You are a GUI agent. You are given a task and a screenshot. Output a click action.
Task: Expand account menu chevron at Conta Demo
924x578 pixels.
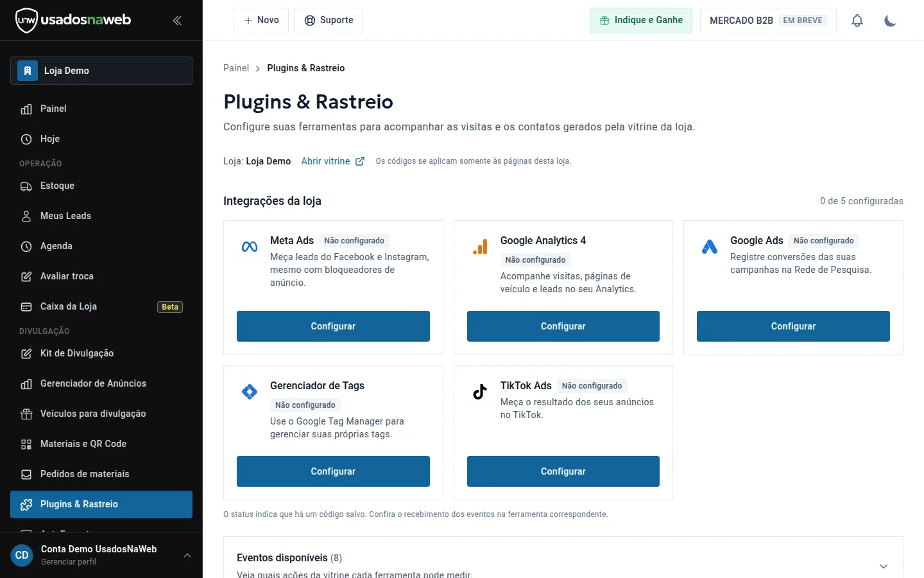pyautogui.click(x=187, y=556)
